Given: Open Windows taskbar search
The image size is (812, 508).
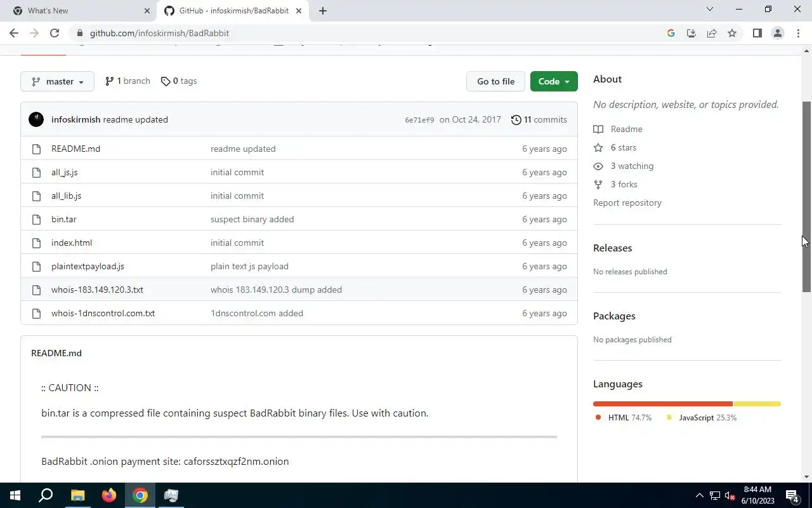Looking at the screenshot, I should pos(46,495).
